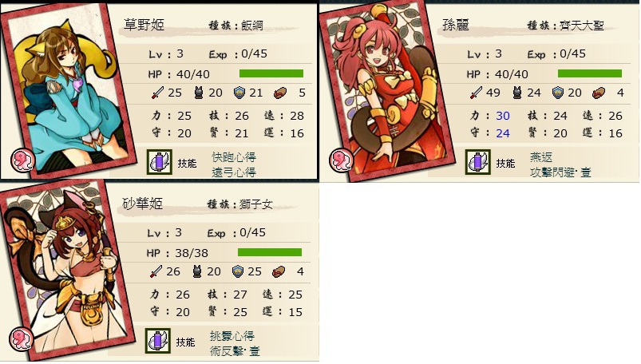Image resolution: width=641 pixels, height=364 pixels.
Task: Click the skill scroll icon on 砂華姫's card
Action: coord(157,340)
